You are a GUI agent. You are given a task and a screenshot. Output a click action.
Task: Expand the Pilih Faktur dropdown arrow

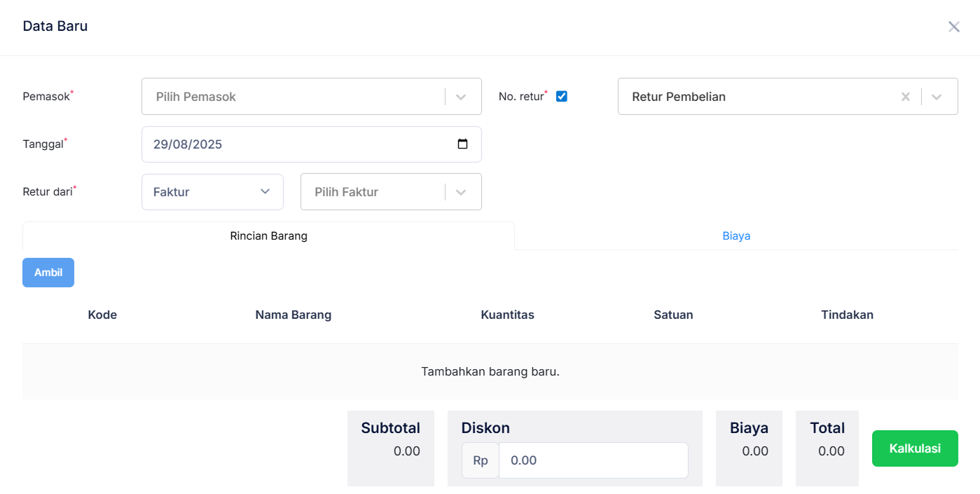point(460,192)
